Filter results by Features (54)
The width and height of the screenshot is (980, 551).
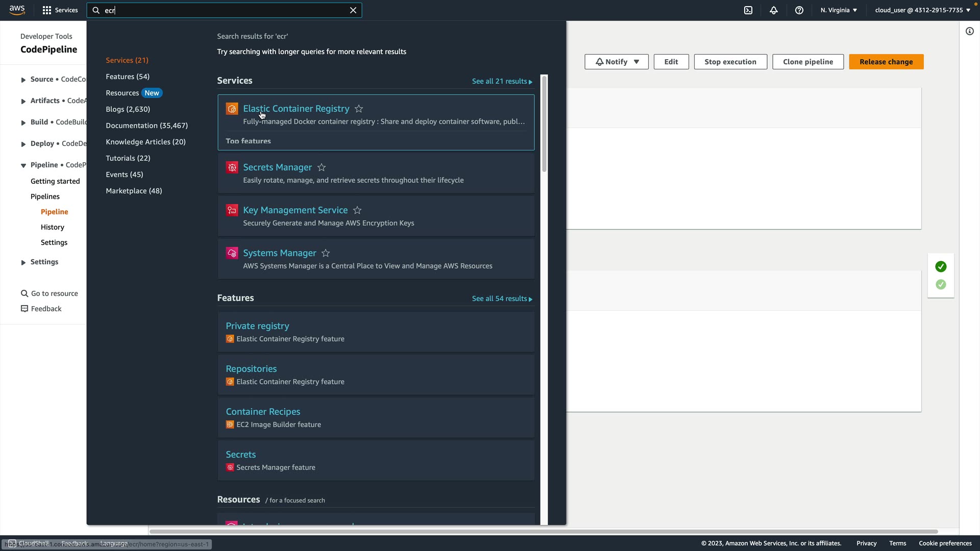click(128, 77)
